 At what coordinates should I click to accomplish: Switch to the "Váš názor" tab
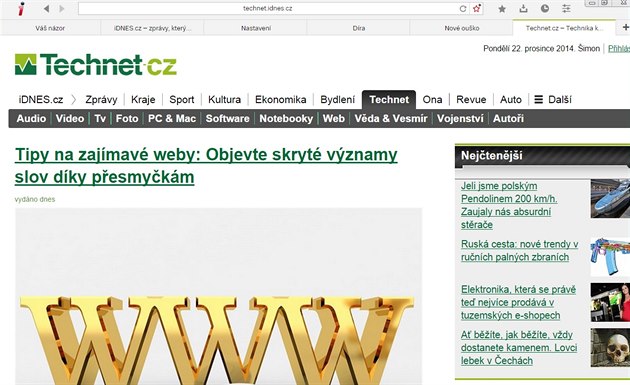50,28
